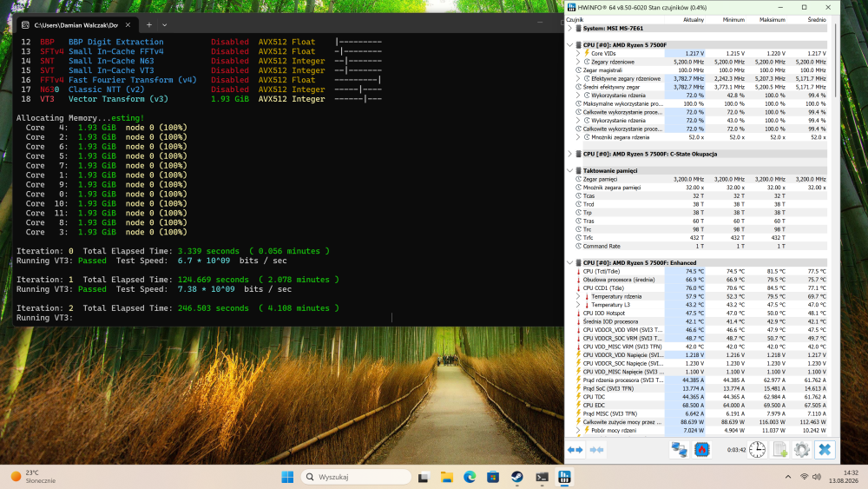The image size is (868, 489).
Task: Expand HWiNFO columns with the outward arrows button
Action: click(x=575, y=450)
